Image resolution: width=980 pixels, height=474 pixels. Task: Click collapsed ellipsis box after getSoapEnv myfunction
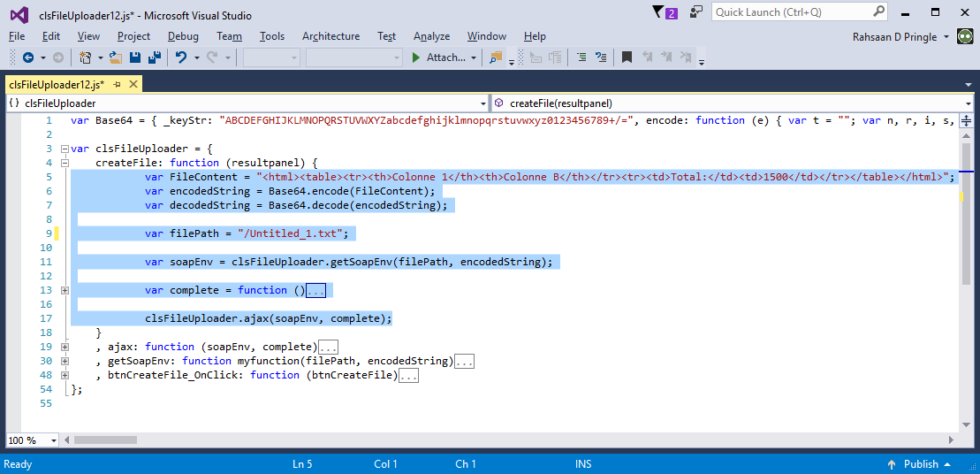coord(465,362)
